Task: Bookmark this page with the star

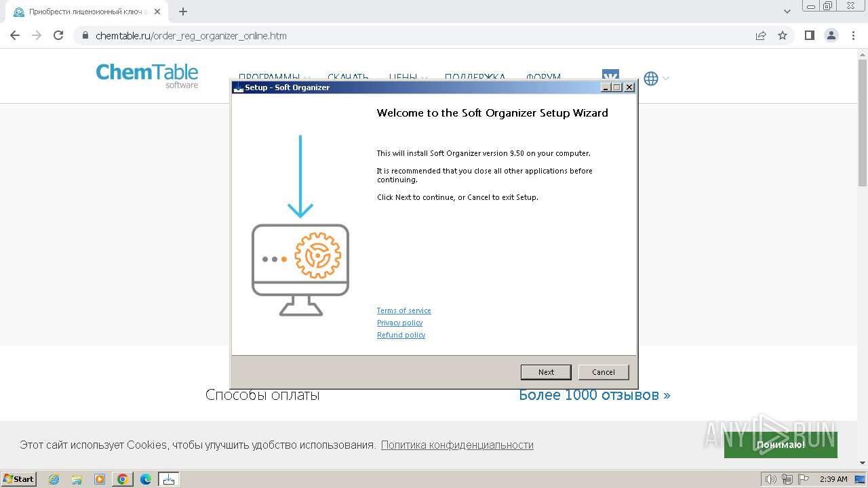Action: [783, 35]
